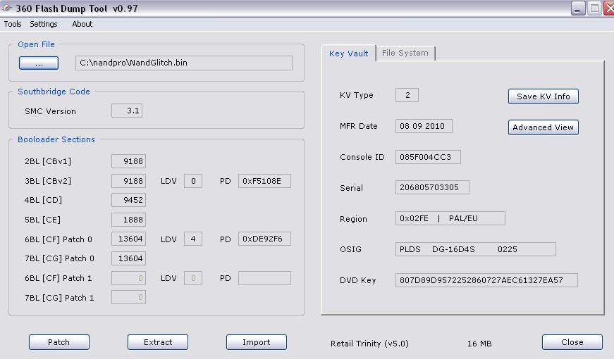The image size is (614, 364).
Task: Maximize the 360 Flash Dump Tool window
Action: pyautogui.click(x=594, y=8)
